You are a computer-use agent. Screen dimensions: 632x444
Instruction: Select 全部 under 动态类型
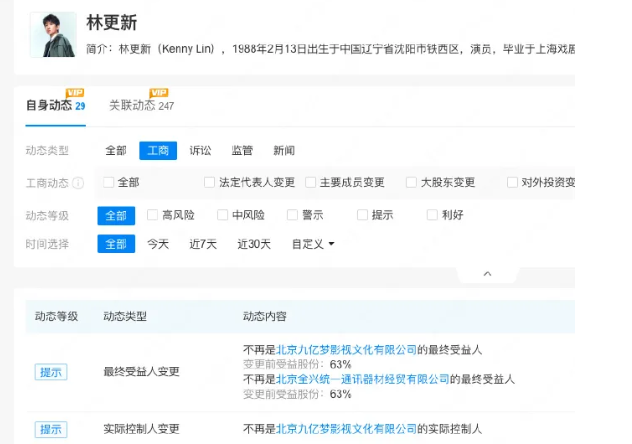[116, 151]
